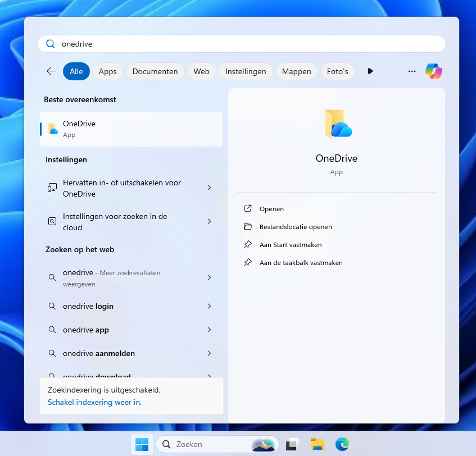Select web suggestion onedrive aanmelden

point(131,353)
